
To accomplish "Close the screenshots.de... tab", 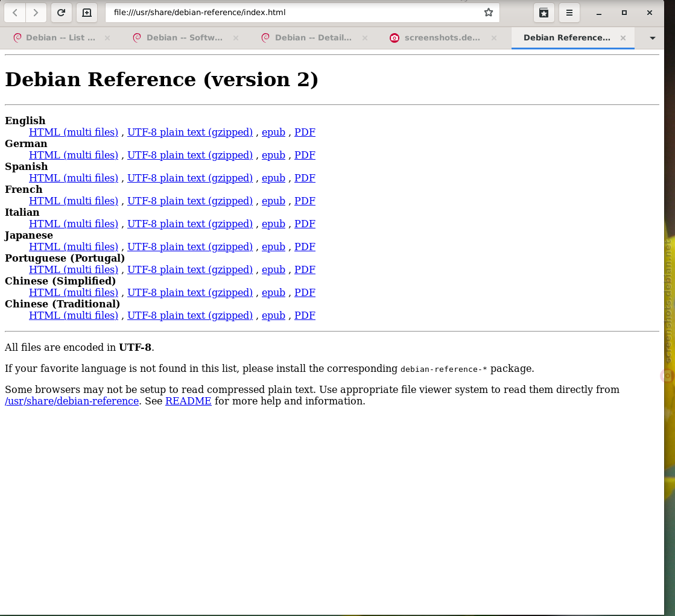I will tap(494, 38).
